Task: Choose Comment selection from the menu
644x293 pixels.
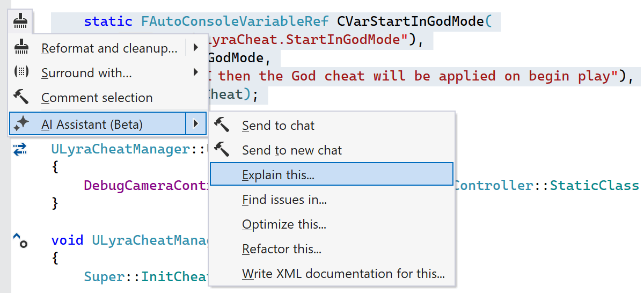Action: (x=97, y=98)
